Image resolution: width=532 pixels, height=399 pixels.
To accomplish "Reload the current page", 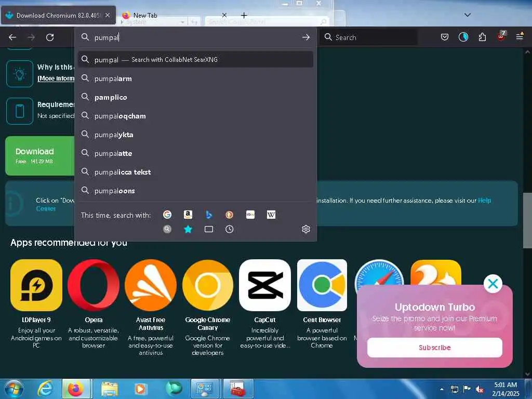I will pos(50,37).
